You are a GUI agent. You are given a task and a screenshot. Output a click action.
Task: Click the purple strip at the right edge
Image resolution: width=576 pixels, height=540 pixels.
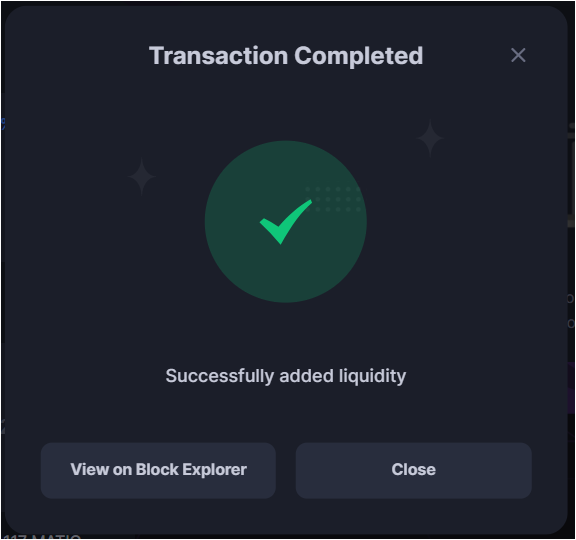pyautogui.click(x=571, y=388)
